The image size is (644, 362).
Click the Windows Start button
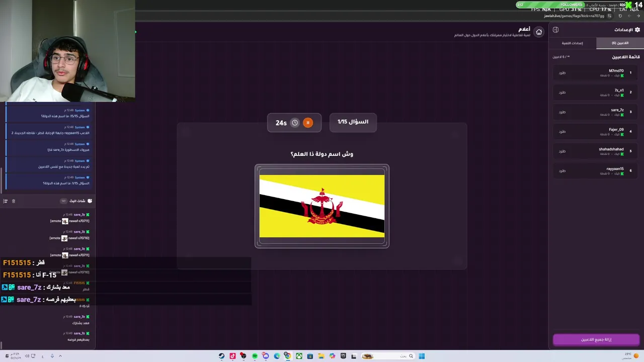pos(422,356)
